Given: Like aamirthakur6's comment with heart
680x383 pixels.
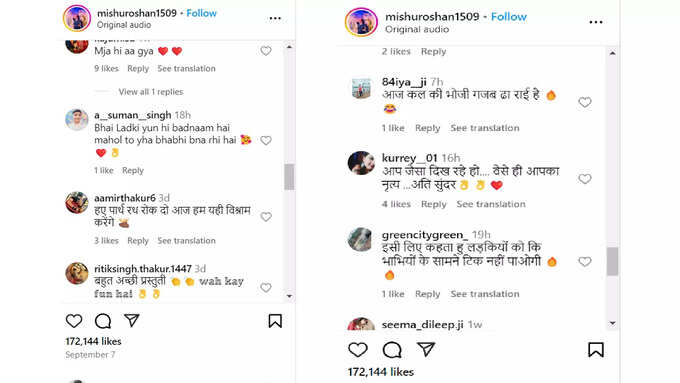Looking at the screenshot, I should point(266,216).
